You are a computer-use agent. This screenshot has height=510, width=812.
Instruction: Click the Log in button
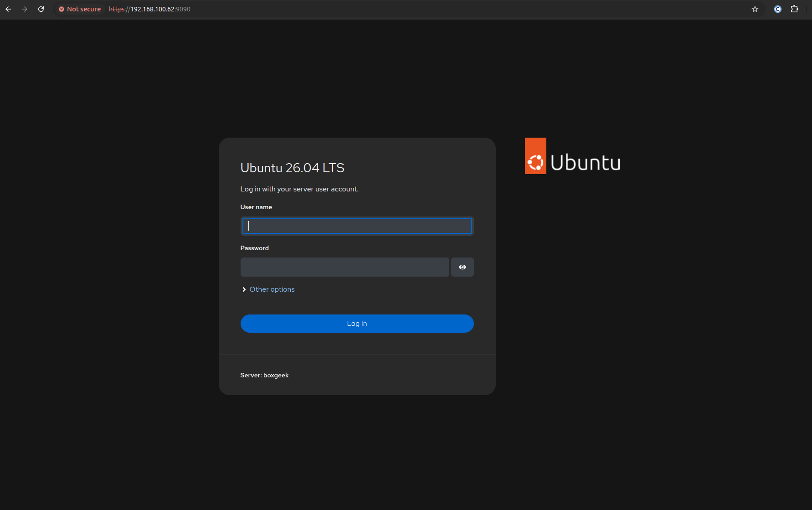pyautogui.click(x=357, y=324)
